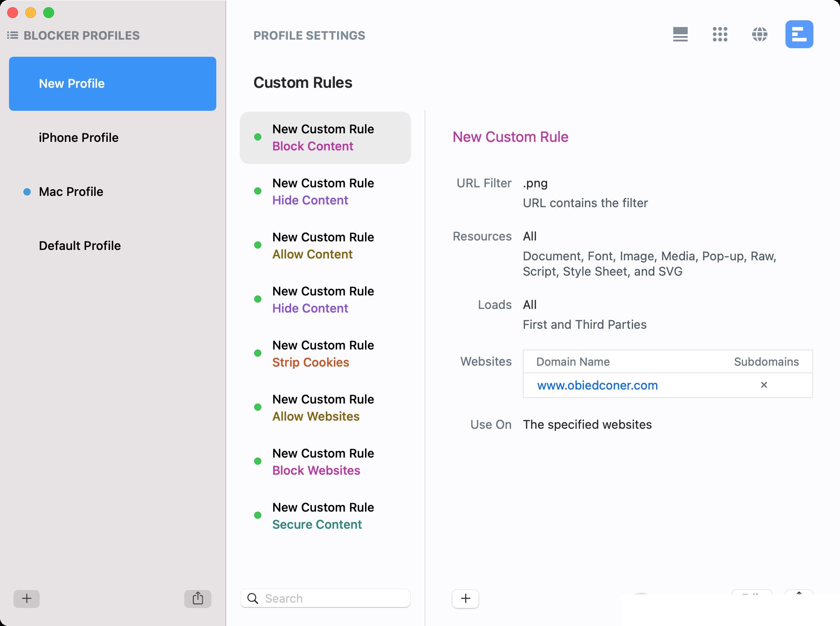This screenshot has width=840, height=626.
Task: Toggle green status dot of Block Content rule
Action: [258, 137]
